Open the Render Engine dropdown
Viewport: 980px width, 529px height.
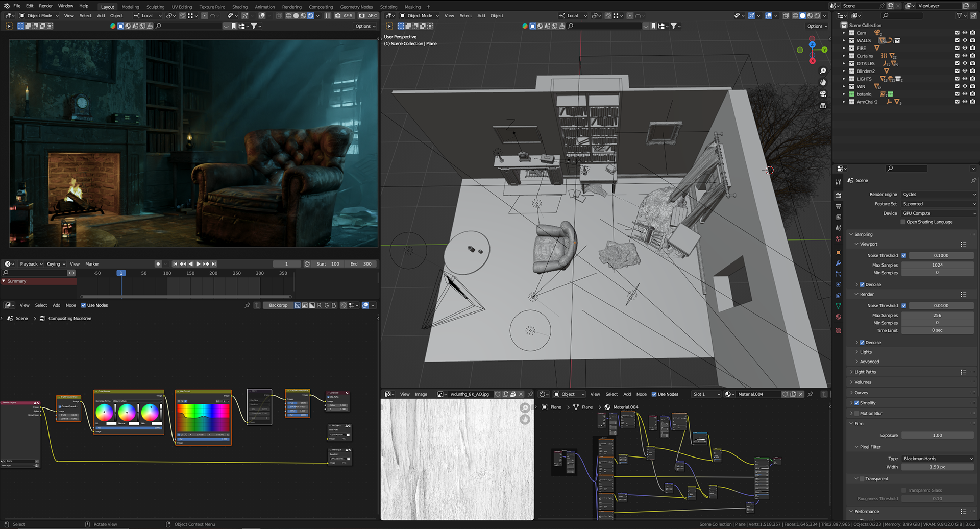click(938, 194)
